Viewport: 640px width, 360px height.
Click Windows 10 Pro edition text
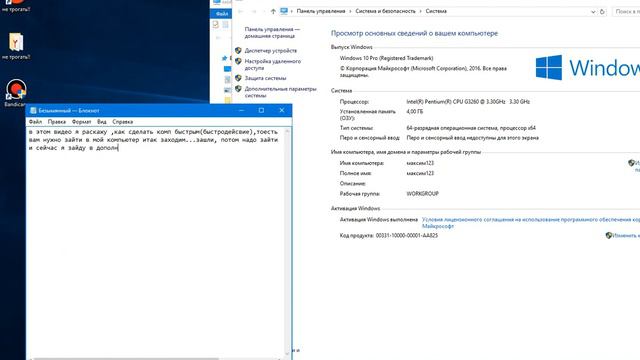point(386,58)
